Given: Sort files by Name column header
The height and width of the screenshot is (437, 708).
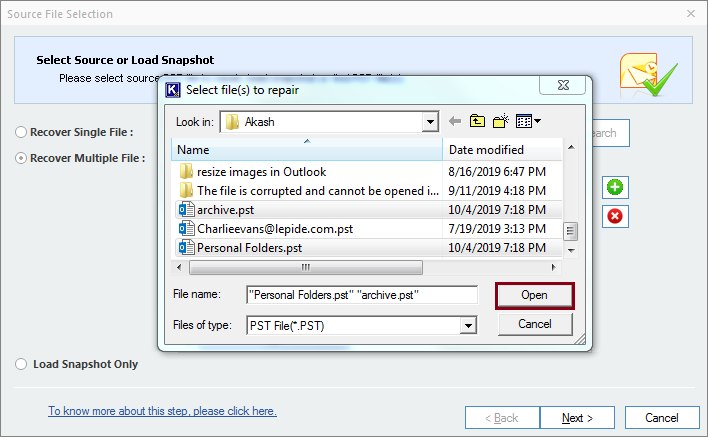Looking at the screenshot, I should pyautogui.click(x=307, y=150).
